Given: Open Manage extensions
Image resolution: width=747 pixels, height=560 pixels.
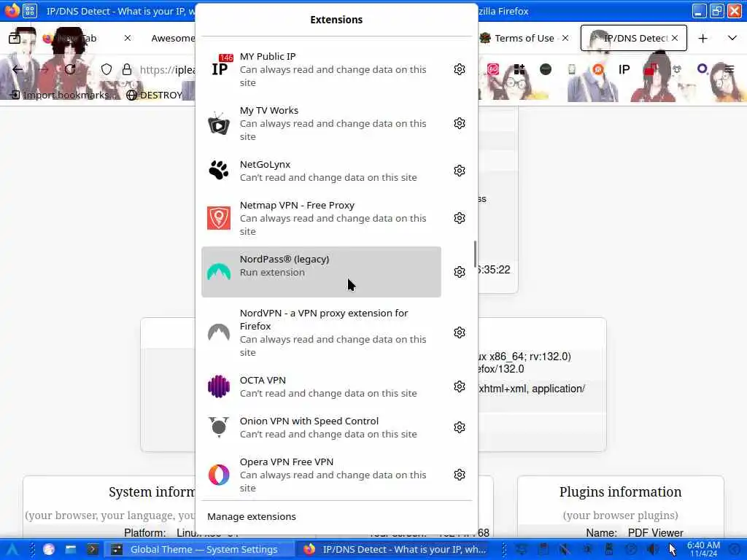Looking at the screenshot, I should [252, 517].
